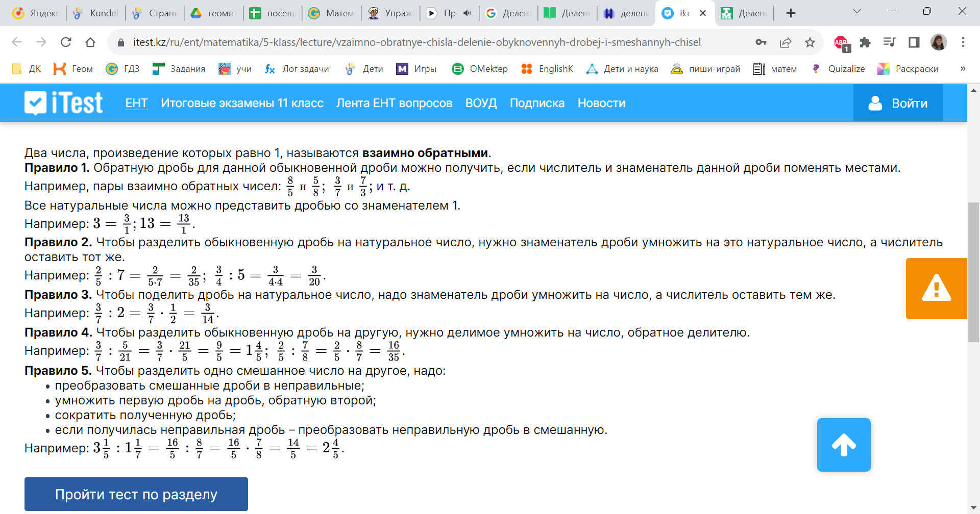Open the Дети bookmark
980x514 pixels.
[x=363, y=69]
